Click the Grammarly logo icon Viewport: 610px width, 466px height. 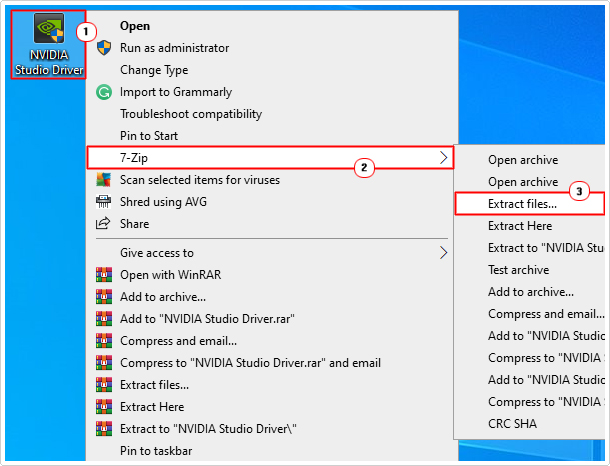[x=104, y=92]
